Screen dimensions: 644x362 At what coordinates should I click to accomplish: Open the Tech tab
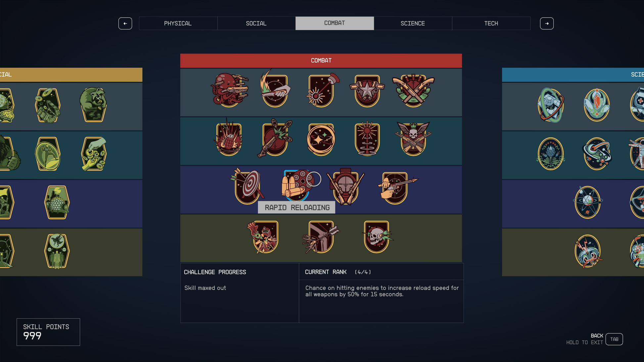[491, 23]
